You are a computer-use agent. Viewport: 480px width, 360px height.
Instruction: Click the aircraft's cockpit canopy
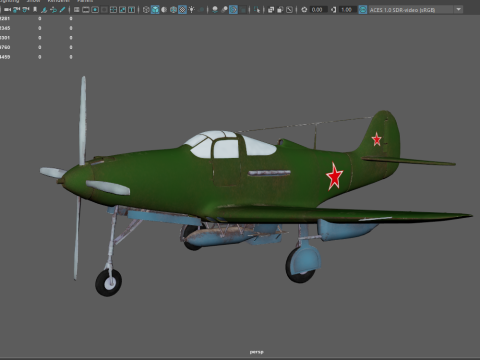coord(230,144)
